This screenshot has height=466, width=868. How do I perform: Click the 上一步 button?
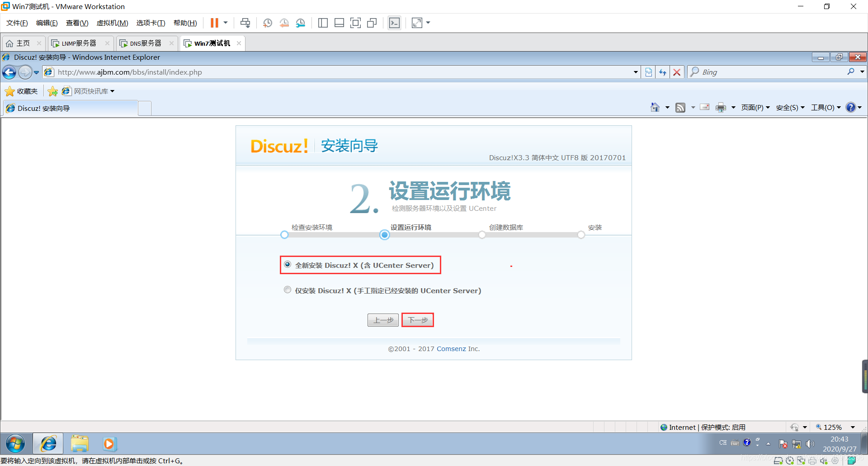(x=383, y=320)
